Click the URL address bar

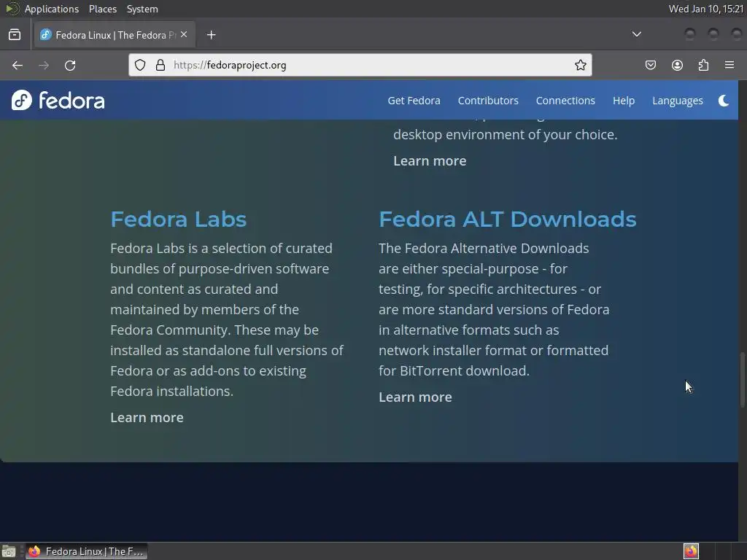tap(360, 65)
